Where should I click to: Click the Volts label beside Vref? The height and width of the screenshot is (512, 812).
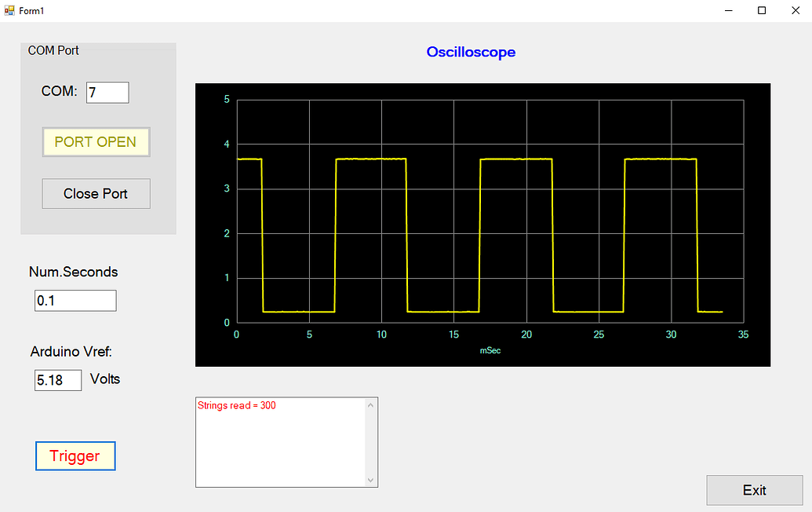(x=104, y=379)
